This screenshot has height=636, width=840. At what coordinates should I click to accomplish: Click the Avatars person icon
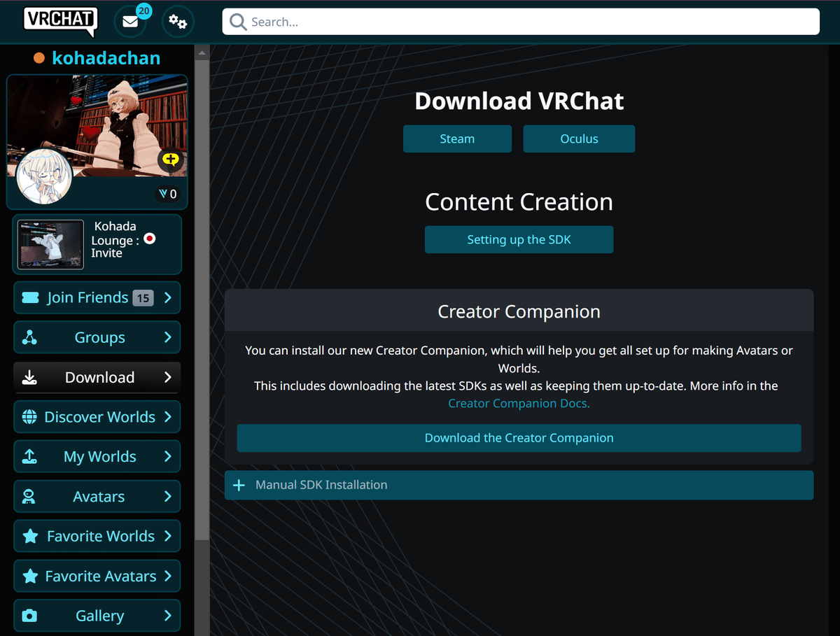point(29,497)
